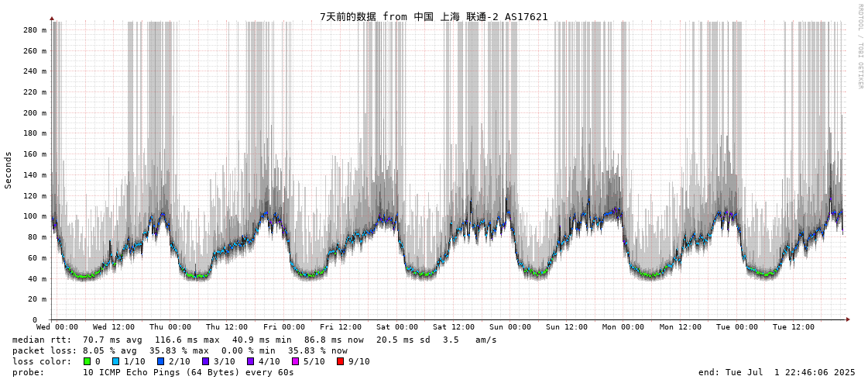Click the 'Wed 12:00' x-axis label
This screenshot has width=868, height=383.
[x=114, y=327]
